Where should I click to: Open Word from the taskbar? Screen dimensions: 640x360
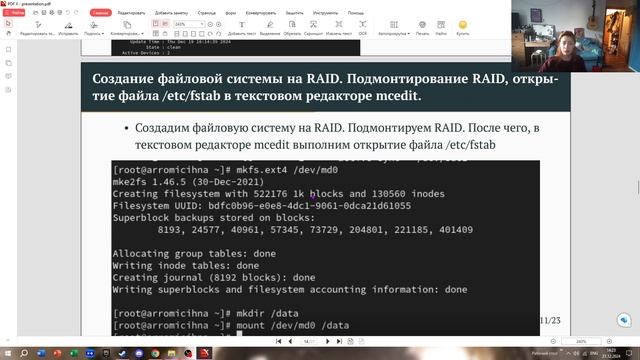tap(41, 353)
